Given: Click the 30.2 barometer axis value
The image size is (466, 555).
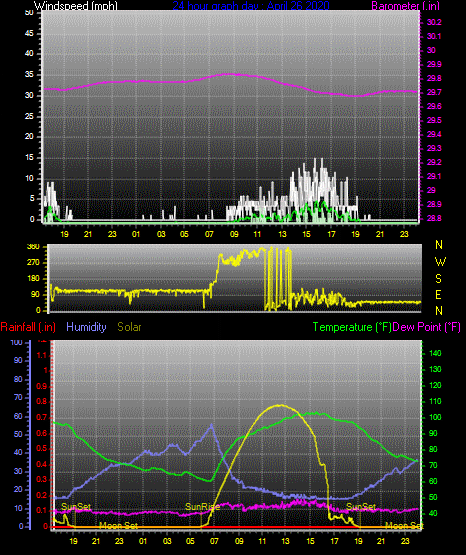Looking at the screenshot, I should pyautogui.click(x=434, y=22).
